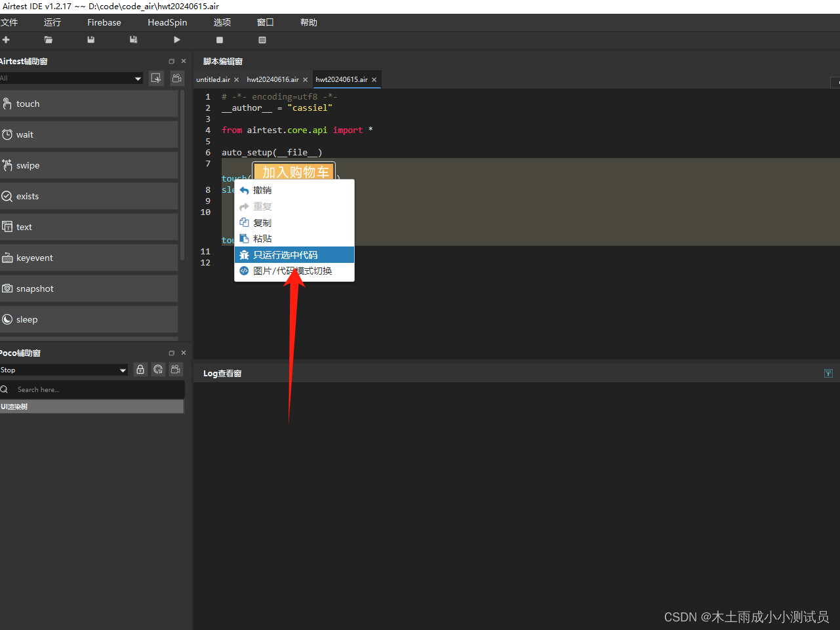Open the 选项 menu
This screenshot has height=630, width=840.
tap(222, 22)
